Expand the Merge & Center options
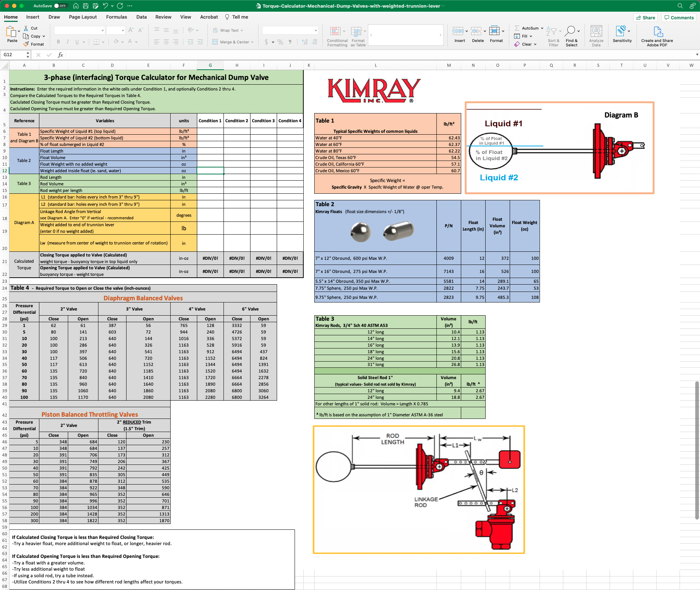Image resolution: width=700 pixels, height=590 pixels. 252,42
